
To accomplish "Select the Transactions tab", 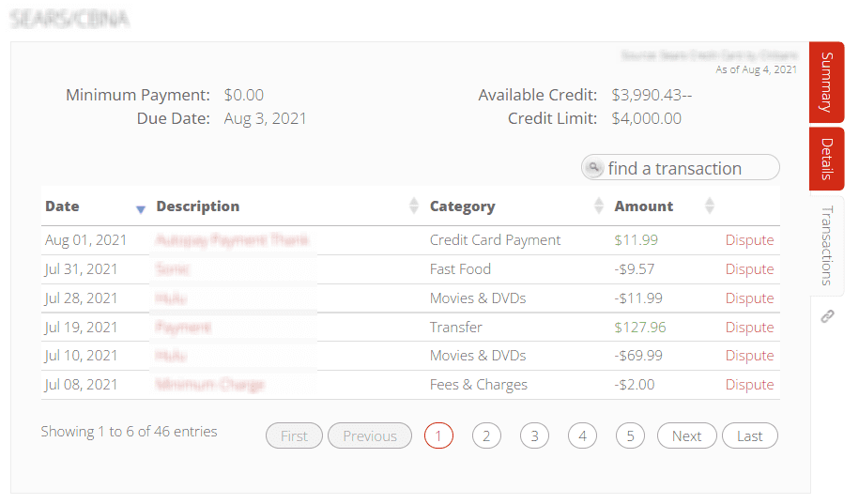I will (826, 245).
